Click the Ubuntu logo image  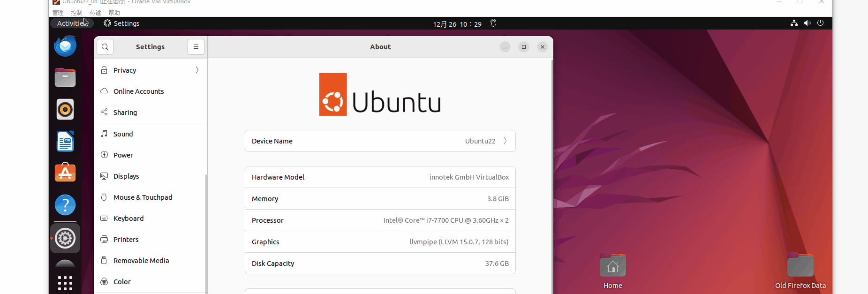click(380, 94)
